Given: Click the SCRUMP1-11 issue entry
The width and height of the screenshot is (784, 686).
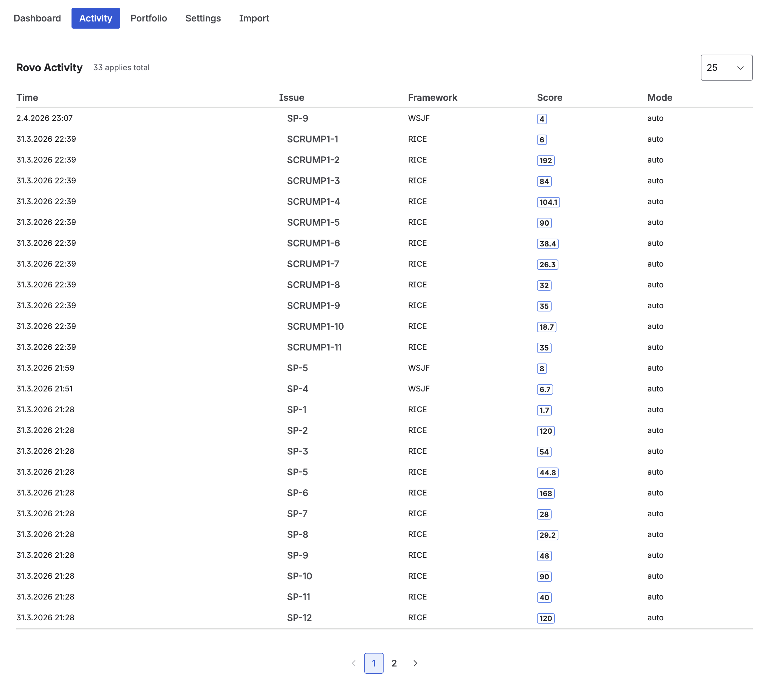Looking at the screenshot, I should pyautogui.click(x=315, y=347).
